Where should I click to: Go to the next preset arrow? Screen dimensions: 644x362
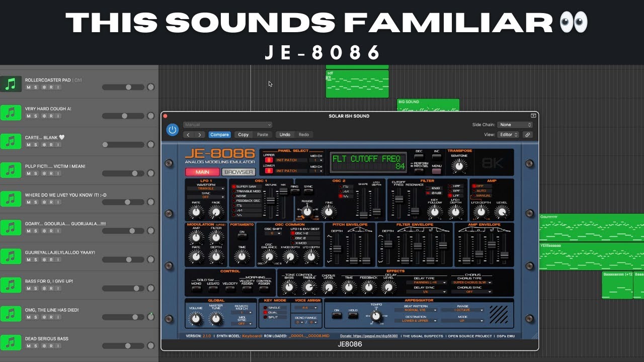coord(200,135)
